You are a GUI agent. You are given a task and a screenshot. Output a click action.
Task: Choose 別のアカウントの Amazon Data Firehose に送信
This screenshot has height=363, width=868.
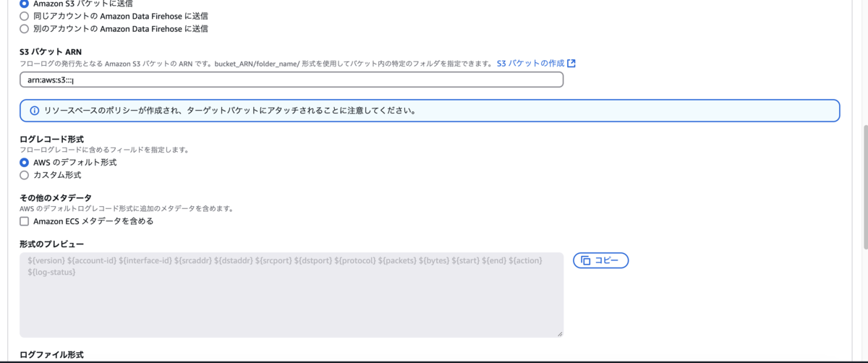[x=24, y=29]
